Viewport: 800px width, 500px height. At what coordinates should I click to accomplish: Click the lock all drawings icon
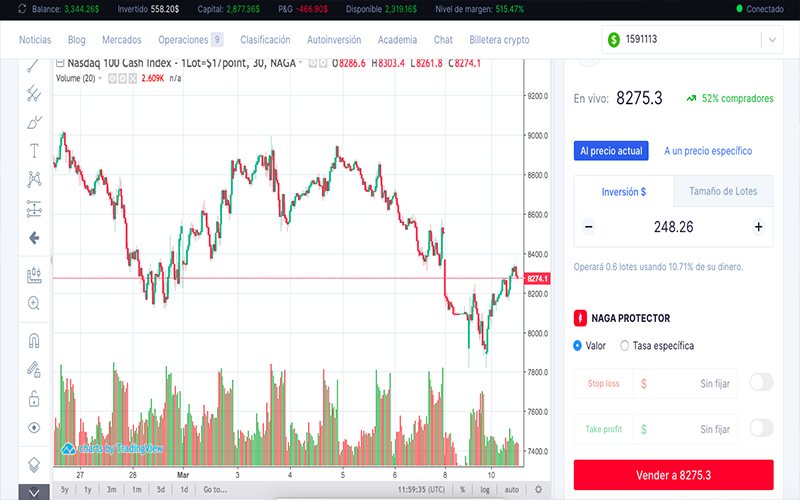(34, 398)
